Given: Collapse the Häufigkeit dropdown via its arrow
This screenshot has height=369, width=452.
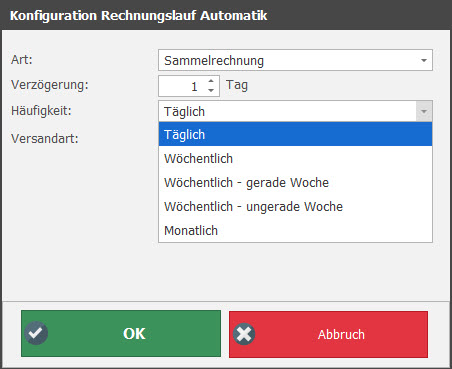Looking at the screenshot, I should (424, 111).
